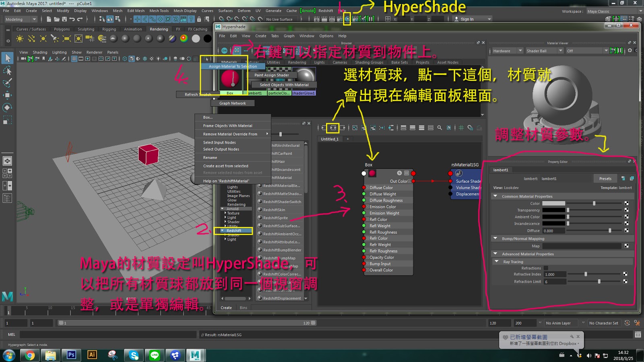Open the Shader Ball geometry dropdown
This screenshot has width=644, height=362.
[x=544, y=51]
